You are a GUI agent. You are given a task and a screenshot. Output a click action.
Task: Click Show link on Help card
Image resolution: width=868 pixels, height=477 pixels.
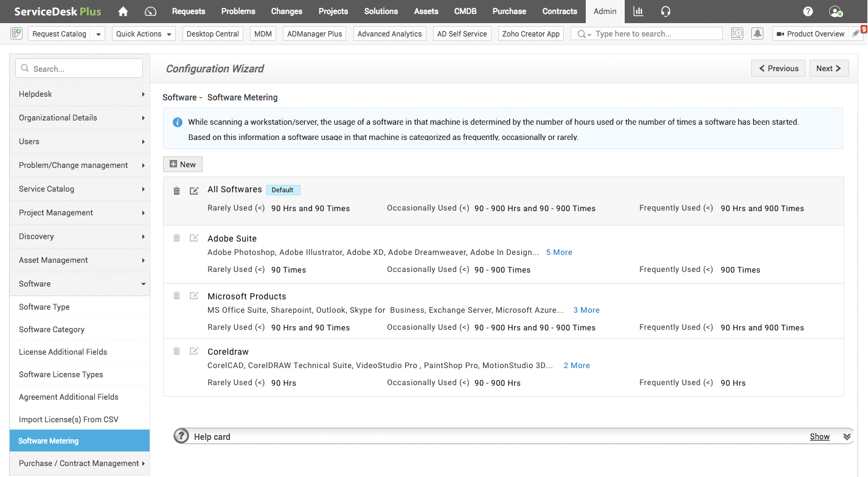(819, 437)
